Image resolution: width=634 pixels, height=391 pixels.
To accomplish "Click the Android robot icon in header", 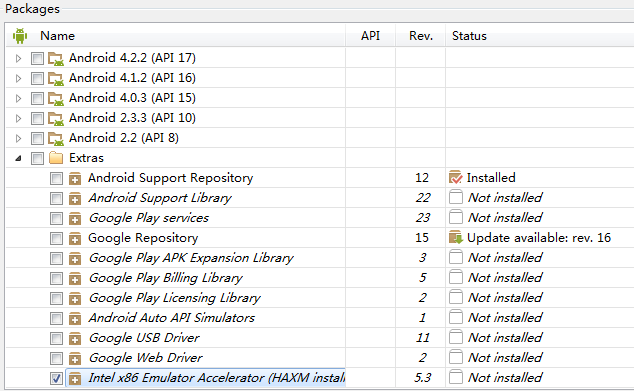I will 20,36.
